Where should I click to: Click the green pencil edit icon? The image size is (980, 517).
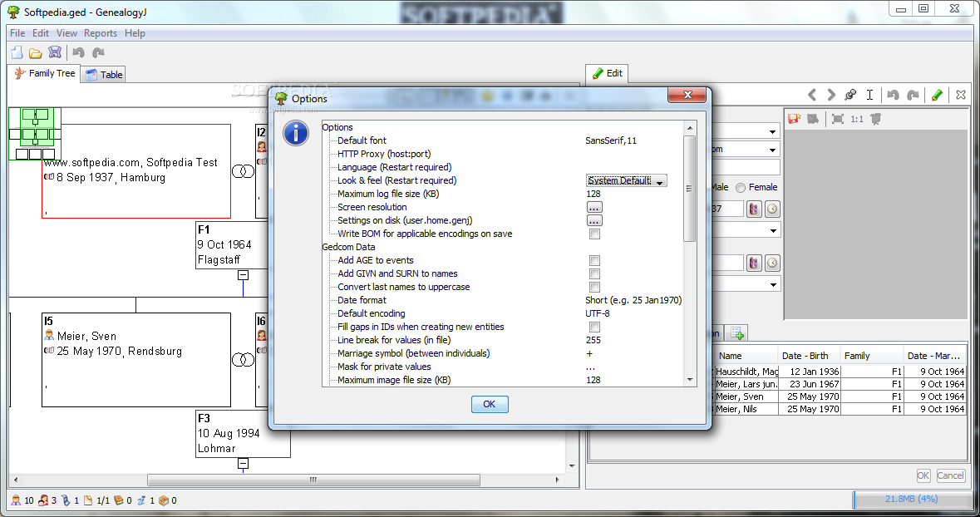(937, 95)
